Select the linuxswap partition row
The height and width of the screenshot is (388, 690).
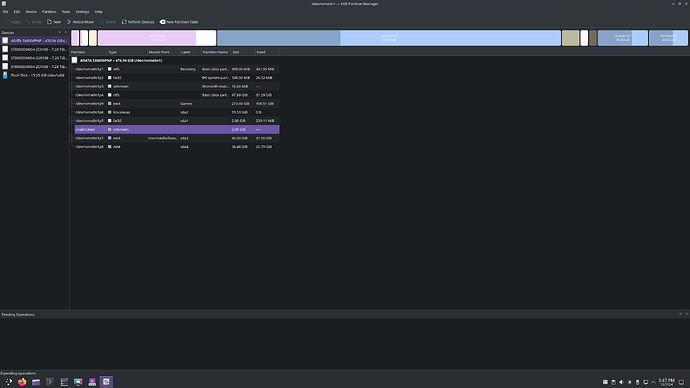(176, 112)
